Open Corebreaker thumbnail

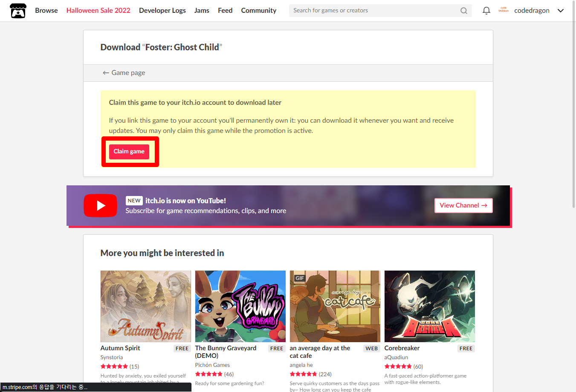[430, 306]
